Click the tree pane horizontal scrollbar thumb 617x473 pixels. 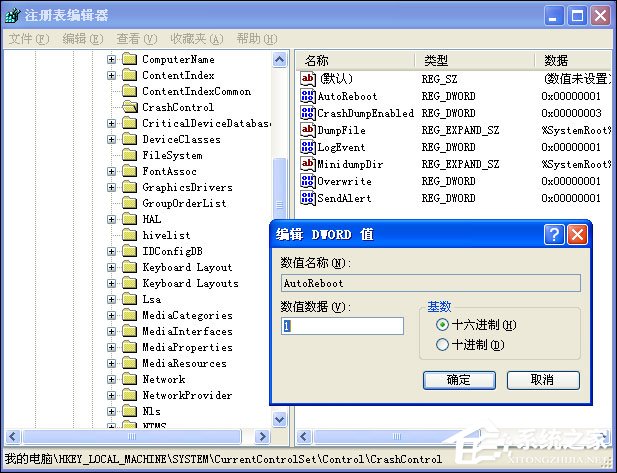(132, 436)
